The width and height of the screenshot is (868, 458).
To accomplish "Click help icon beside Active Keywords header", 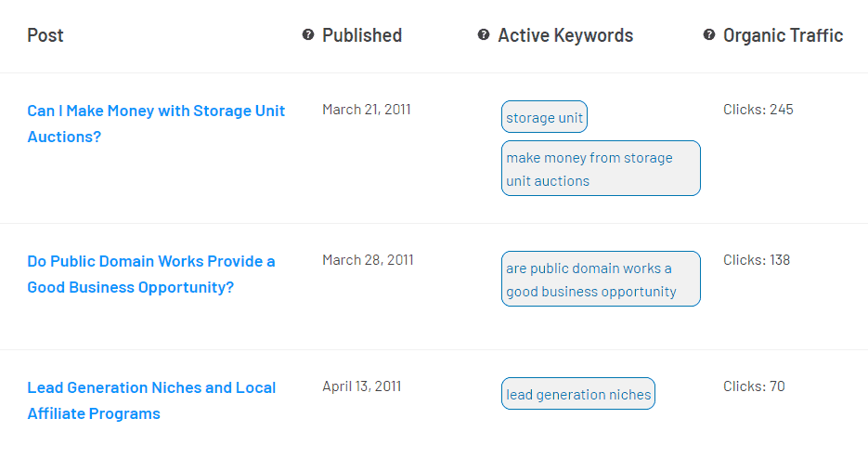I will click(484, 35).
